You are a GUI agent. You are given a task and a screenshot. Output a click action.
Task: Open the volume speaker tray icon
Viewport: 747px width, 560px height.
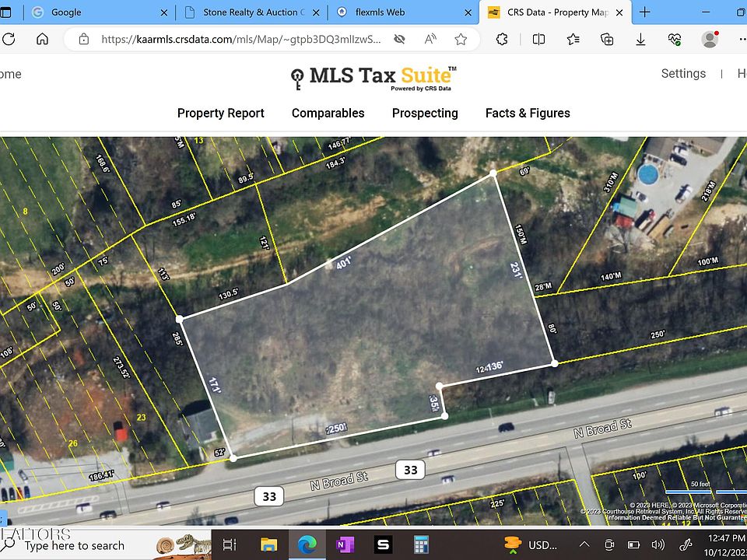(658, 544)
